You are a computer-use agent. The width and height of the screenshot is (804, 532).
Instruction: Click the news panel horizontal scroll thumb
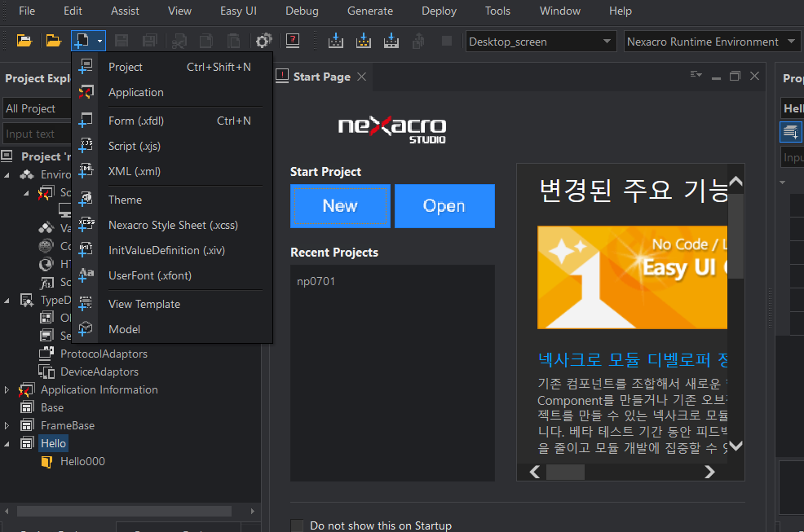(x=565, y=472)
